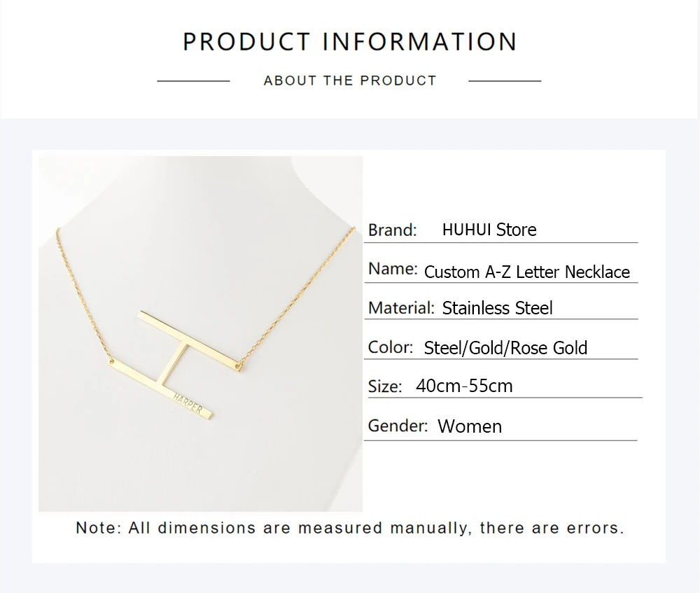Click the Brand label

(x=392, y=230)
